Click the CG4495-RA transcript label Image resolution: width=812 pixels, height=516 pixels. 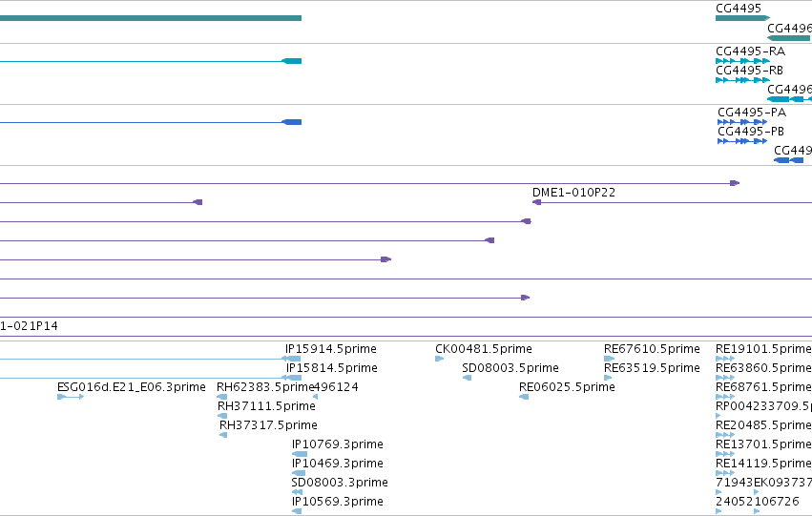[750, 52]
